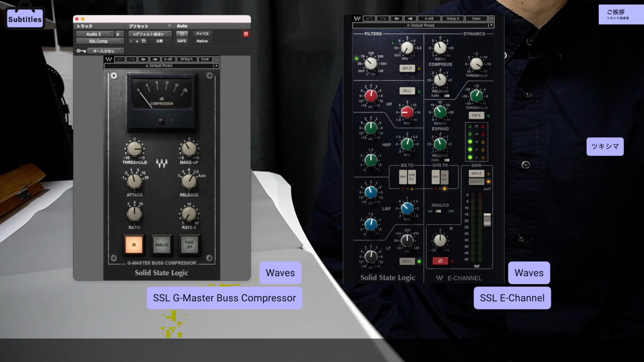Click the forward arrow icon on the Buss Compressor toolbar
Screen dimensions: 644x362
pyautogui.click(x=155, y=59)
